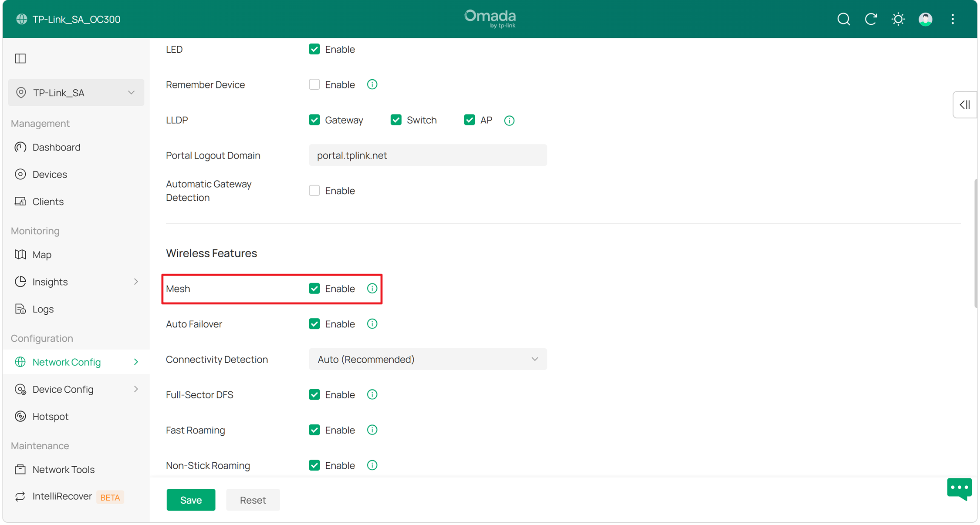Image resolution: width=980 pixels, height=525 pixels.
Task: Click the Network Tools icon in the sidebar
Action: click(x=20, y=470)
